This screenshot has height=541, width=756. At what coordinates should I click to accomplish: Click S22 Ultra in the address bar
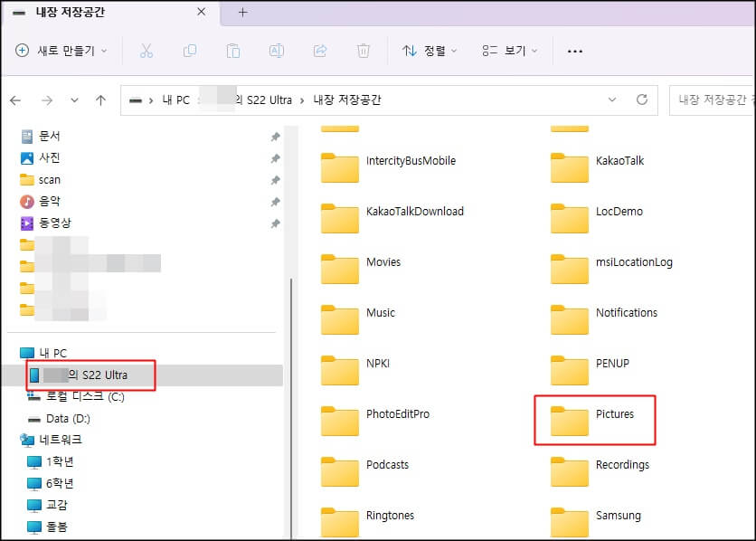click(x=269, y=100)
